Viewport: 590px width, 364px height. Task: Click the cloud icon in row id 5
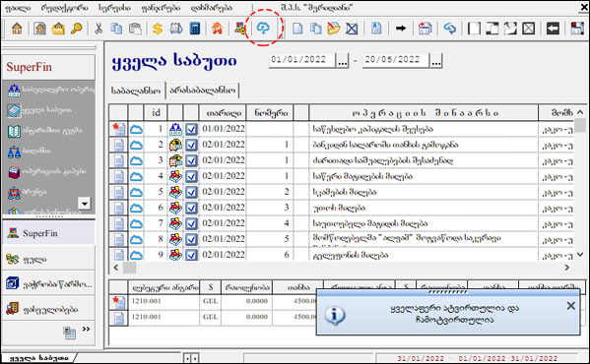136,193
